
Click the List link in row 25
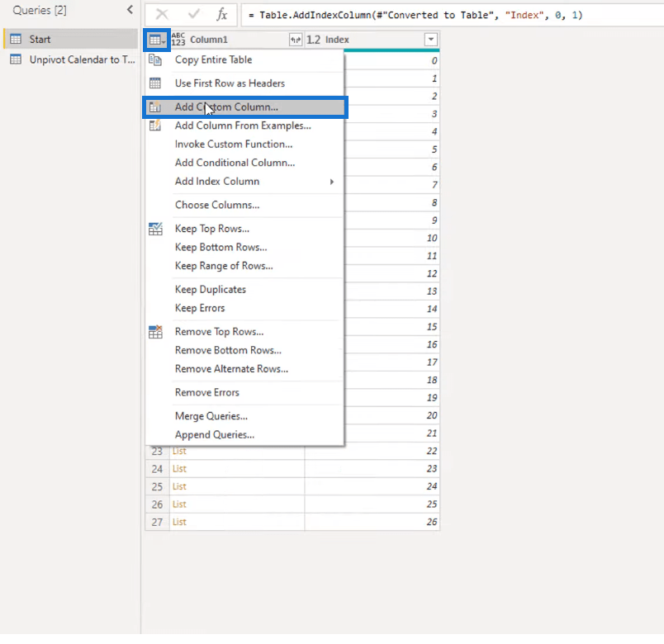pyautogui.click(x=179, y=487)
